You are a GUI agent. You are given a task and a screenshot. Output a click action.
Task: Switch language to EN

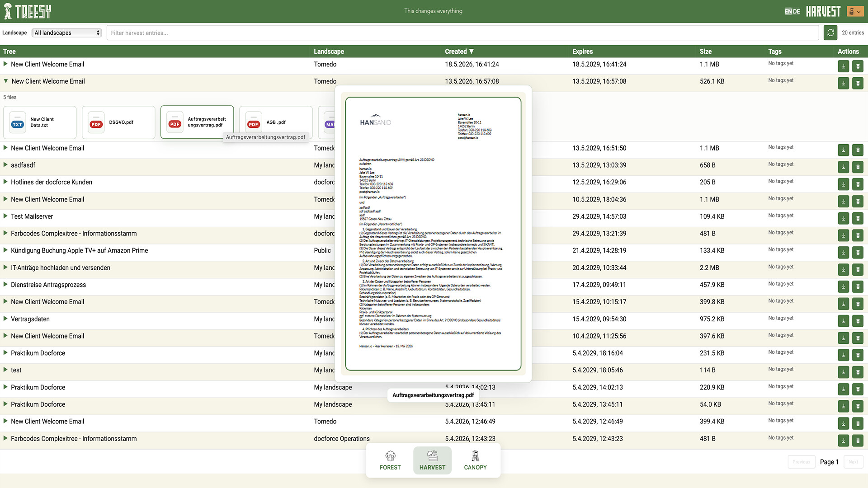coord(788,11)
